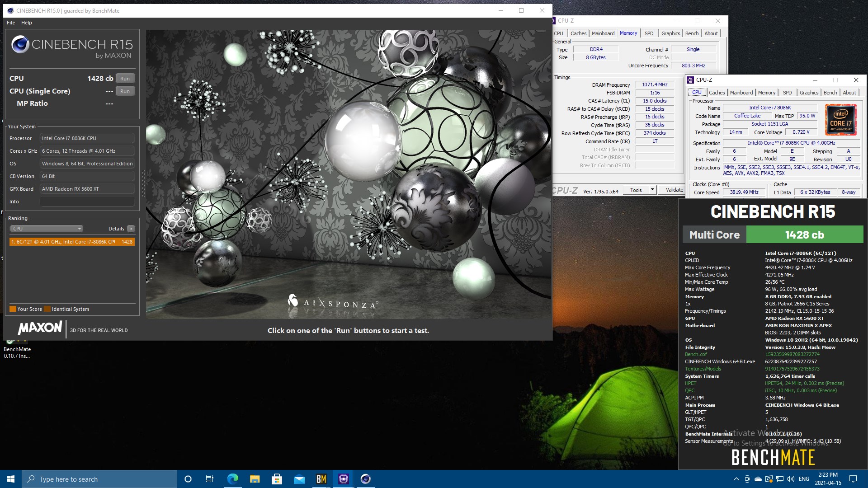Close the front CPU-Z window

[x=856, y=80]
